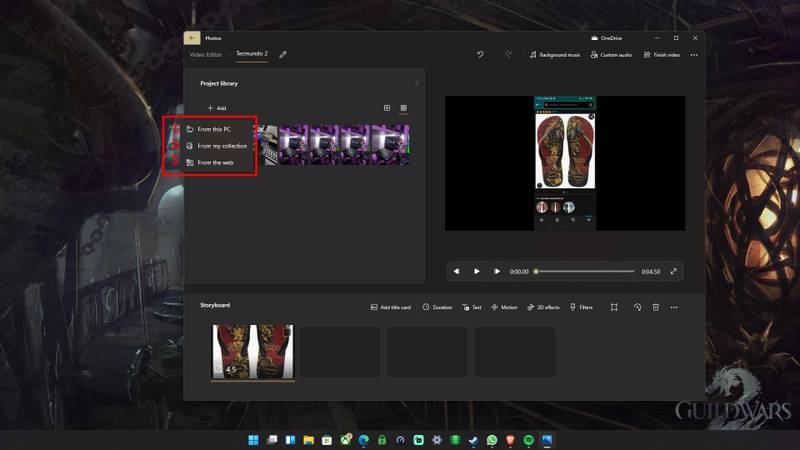800x450 pixels.
Task: Select the flip-flops storyboard clip
Action: (x=253, y=352)
